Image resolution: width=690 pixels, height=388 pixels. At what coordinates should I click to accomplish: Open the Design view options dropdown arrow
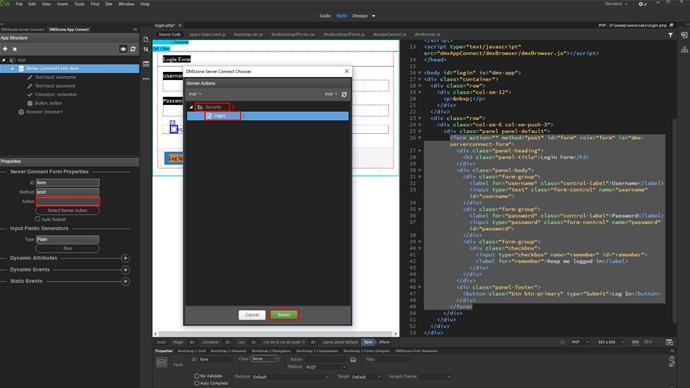tap(374, 16)
